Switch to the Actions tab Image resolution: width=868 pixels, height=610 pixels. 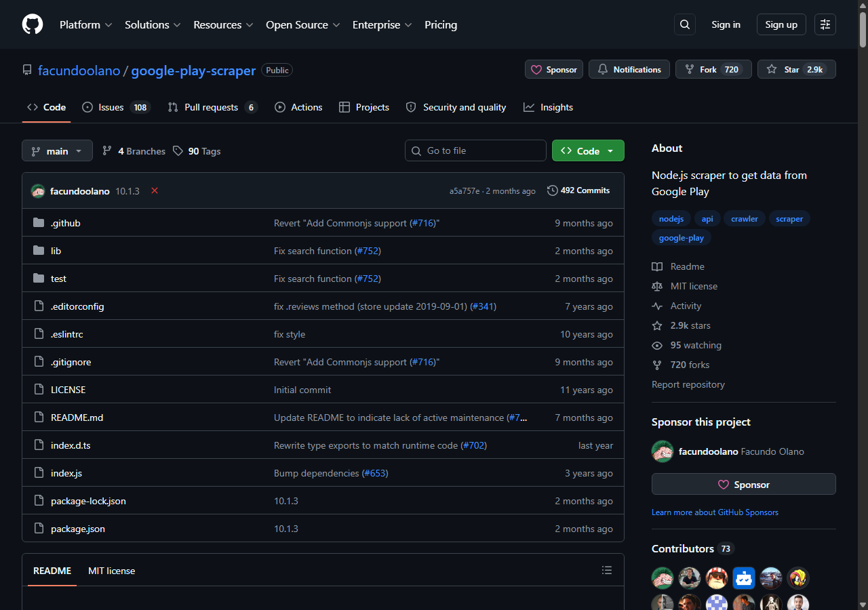click(x=298, y=107)
